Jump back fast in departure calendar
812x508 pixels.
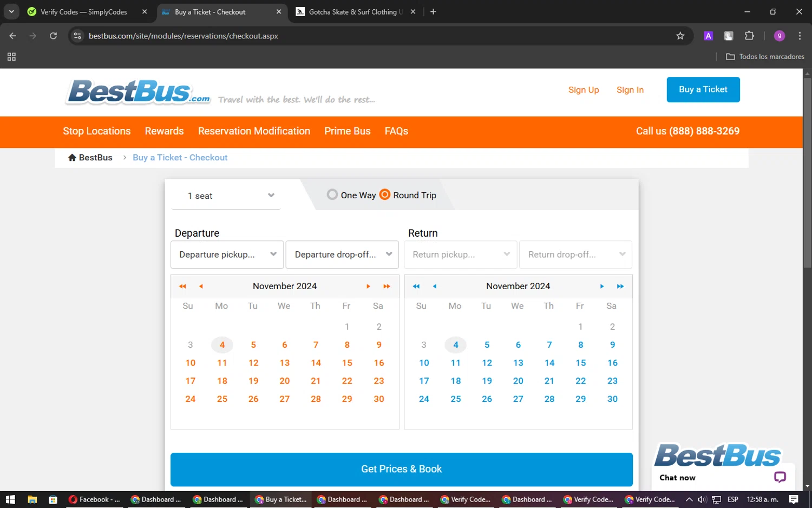pos(182,286)
